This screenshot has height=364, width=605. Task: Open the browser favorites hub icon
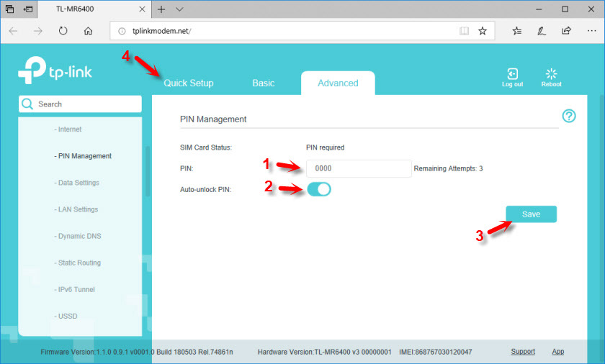coord(517,31)
